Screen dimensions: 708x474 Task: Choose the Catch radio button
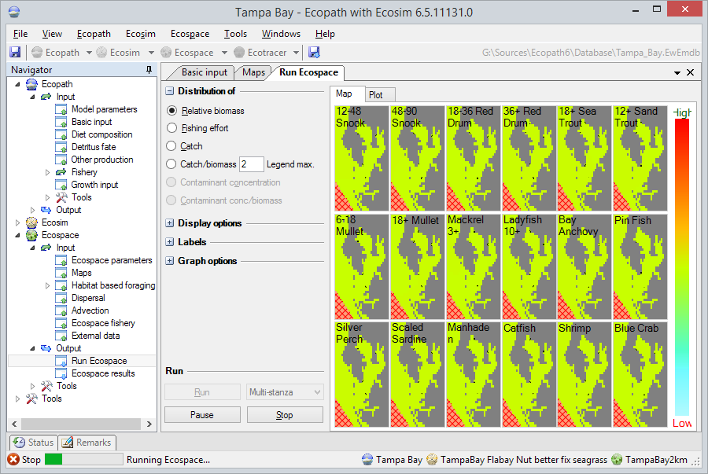tap(172, 146)
